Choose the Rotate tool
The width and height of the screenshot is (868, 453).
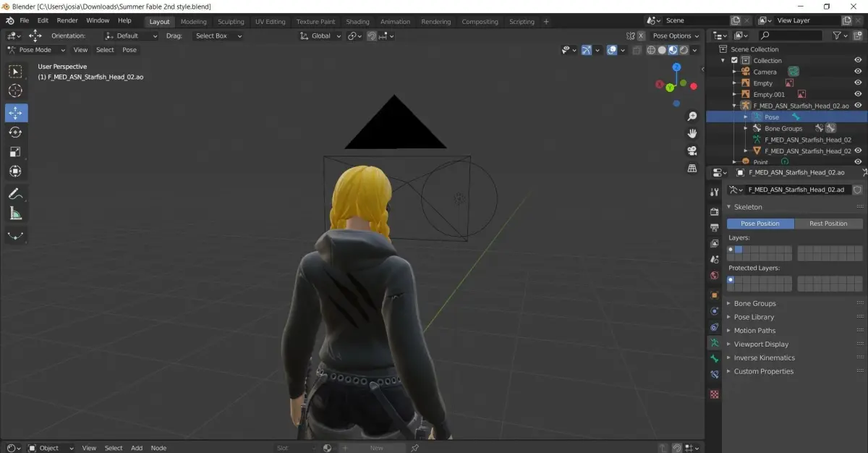point(16,132)
